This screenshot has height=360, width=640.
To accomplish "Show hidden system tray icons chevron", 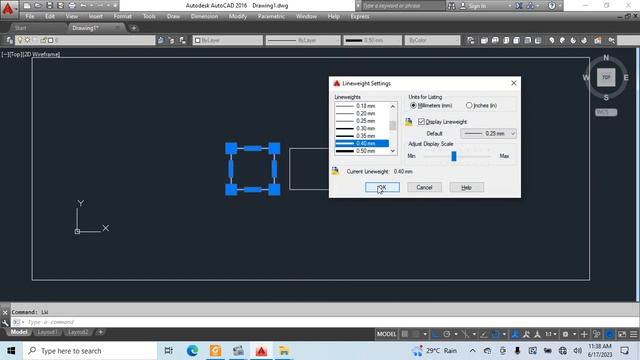I will pos(472,351).
